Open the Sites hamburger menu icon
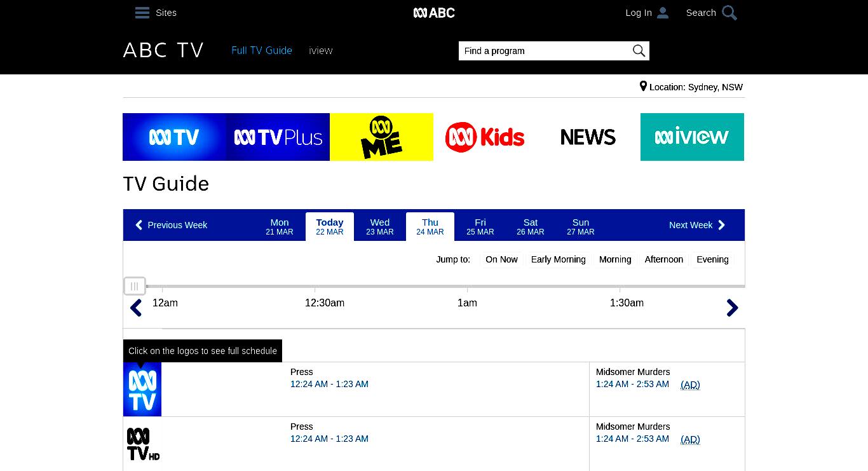Viewport: 868px width, 471px height. (x=142, y=13)
